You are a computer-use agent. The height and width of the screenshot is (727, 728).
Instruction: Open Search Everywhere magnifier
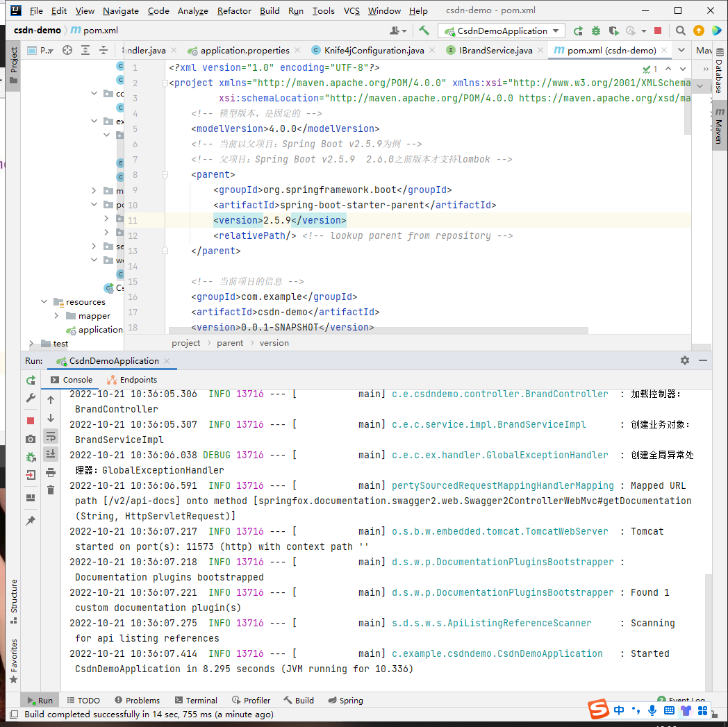680,31
